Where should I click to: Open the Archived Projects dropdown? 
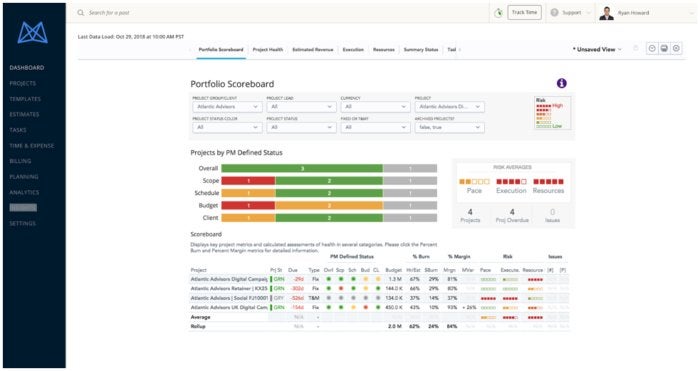(450, 127)
